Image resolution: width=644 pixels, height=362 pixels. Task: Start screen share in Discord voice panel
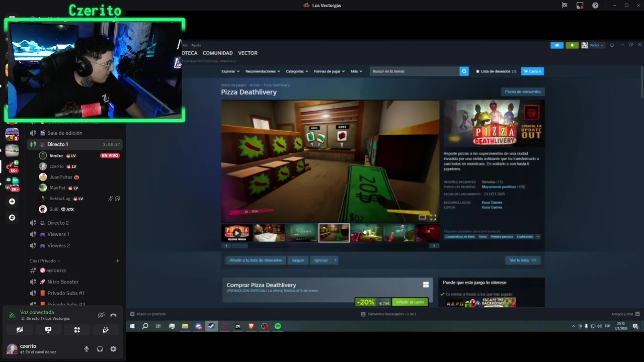48,330
